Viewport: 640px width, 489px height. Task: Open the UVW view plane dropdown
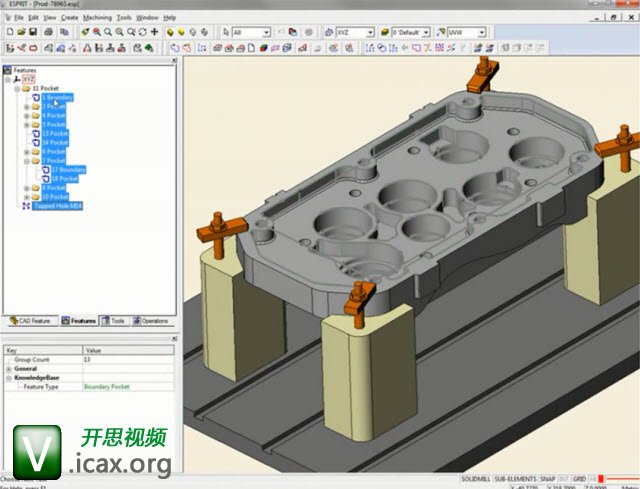coord(482,32)
